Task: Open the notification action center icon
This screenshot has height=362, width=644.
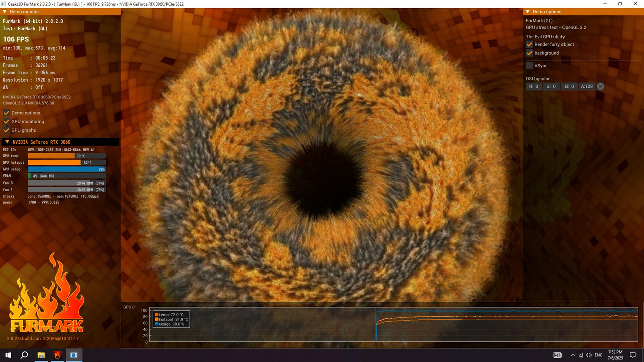Action: click(633, 355)
